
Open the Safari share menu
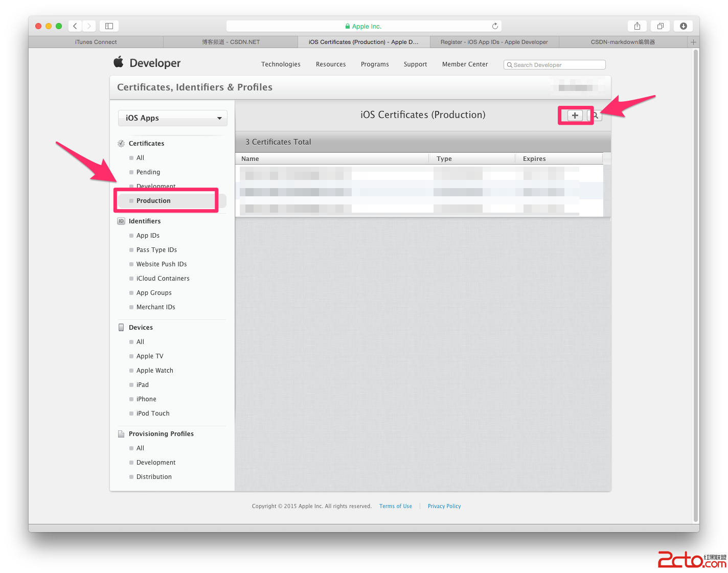click(x=637, y=26)
